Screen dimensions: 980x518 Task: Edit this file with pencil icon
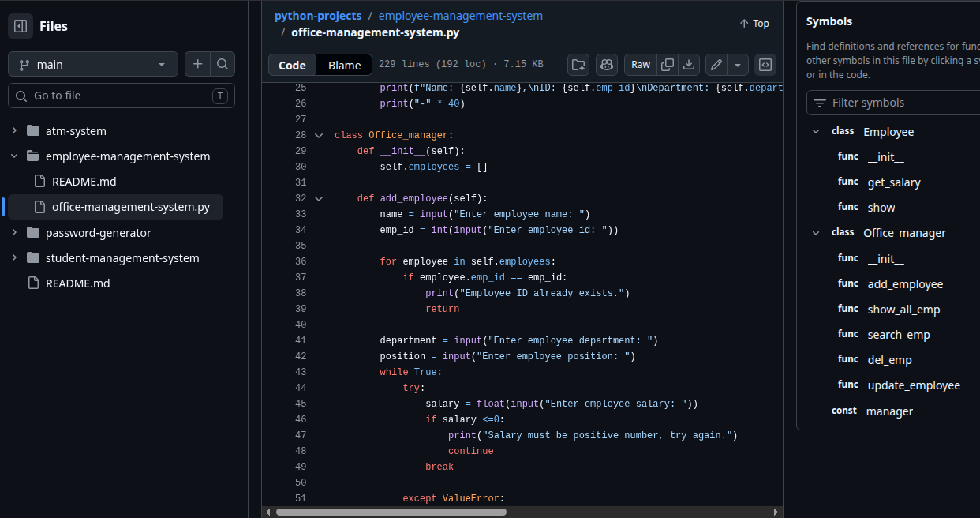(x=716, y=65)
